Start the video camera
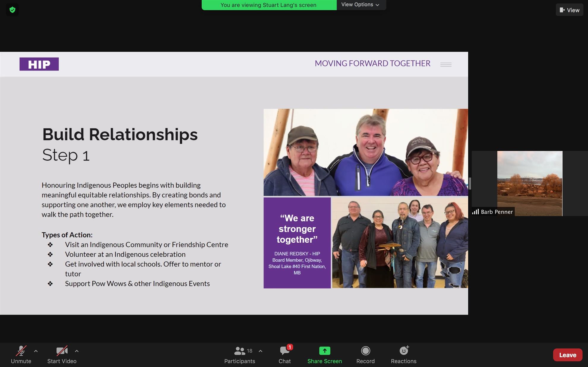Image resolution: width=588 pixels, height=367 pixels. point(62,354)
